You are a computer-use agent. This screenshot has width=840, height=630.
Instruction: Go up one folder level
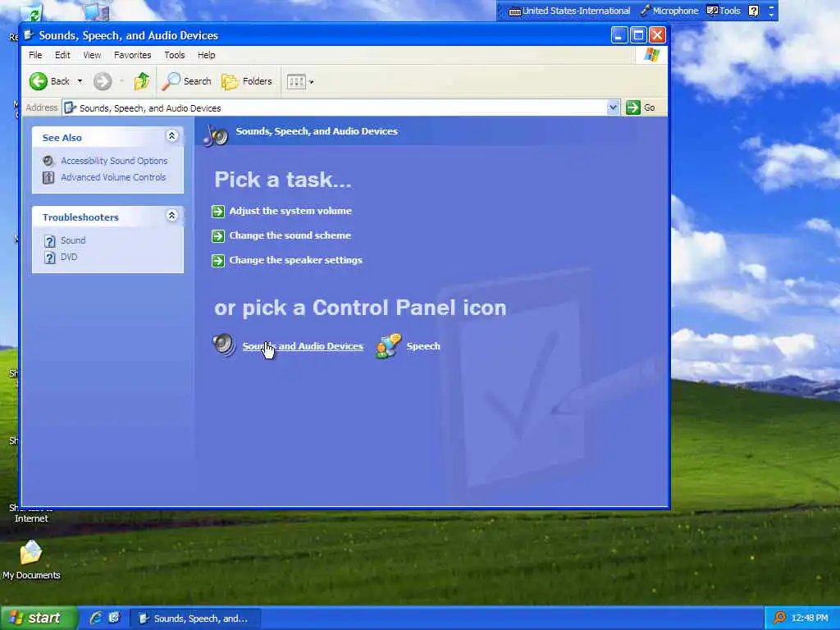142,81
